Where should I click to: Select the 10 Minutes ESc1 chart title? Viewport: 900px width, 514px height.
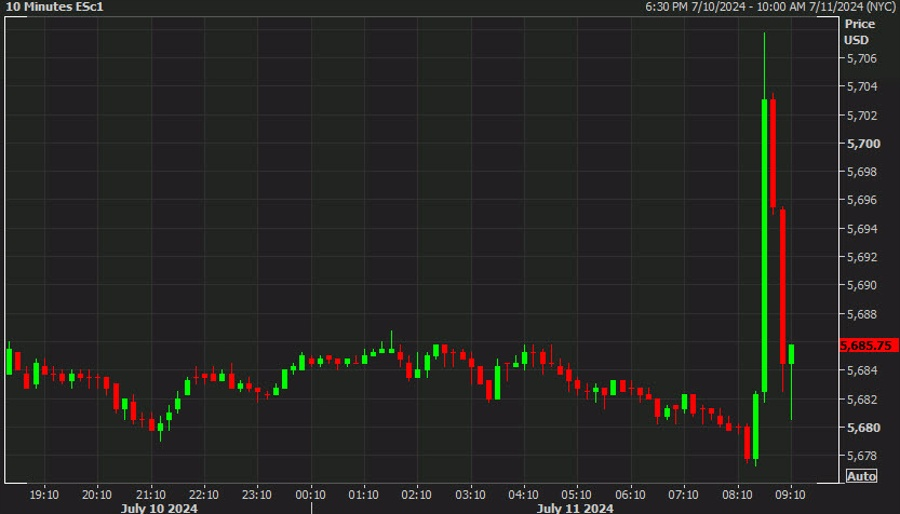[x=55, y=7]
